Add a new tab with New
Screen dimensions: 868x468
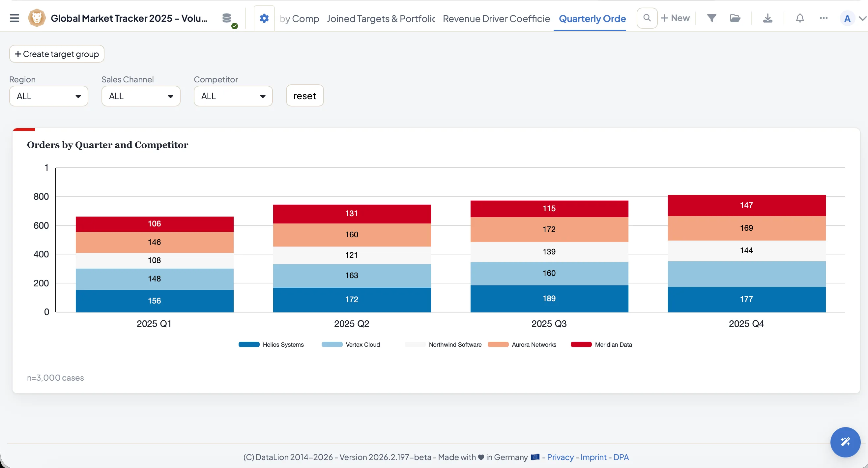click(x=675, y=18)
